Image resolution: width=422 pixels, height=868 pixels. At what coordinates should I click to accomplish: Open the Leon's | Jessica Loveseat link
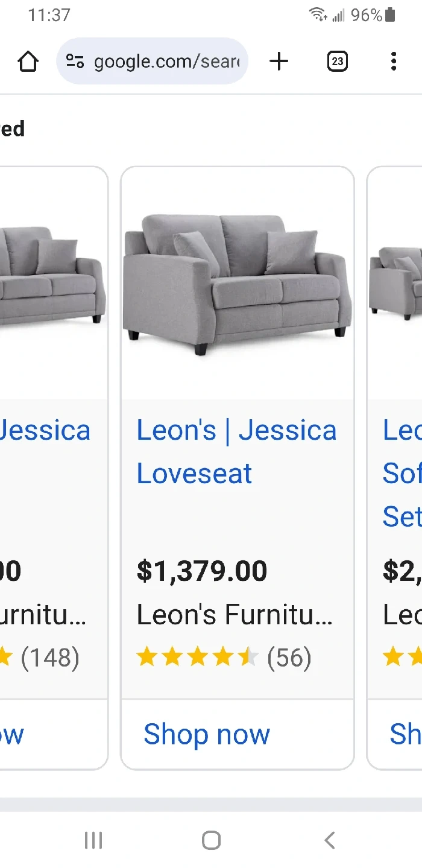click(x=236, y=452)
